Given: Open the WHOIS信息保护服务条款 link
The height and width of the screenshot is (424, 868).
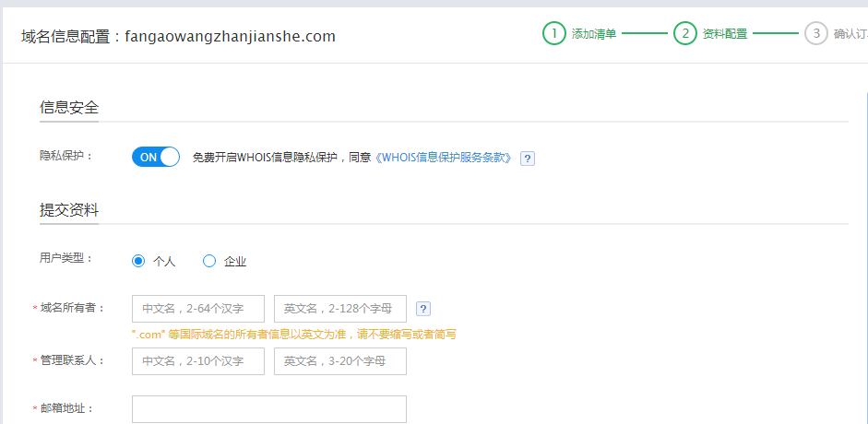Looking at the screenshot, I should point(444,158).
